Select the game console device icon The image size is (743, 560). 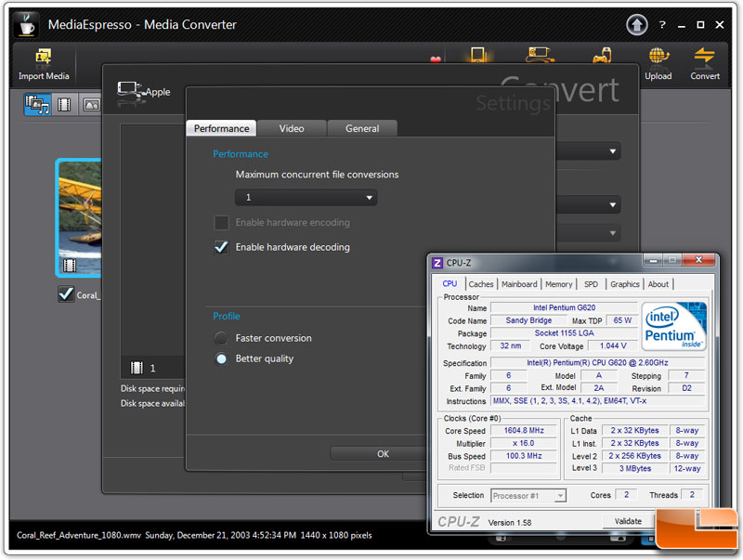[600, 58]
